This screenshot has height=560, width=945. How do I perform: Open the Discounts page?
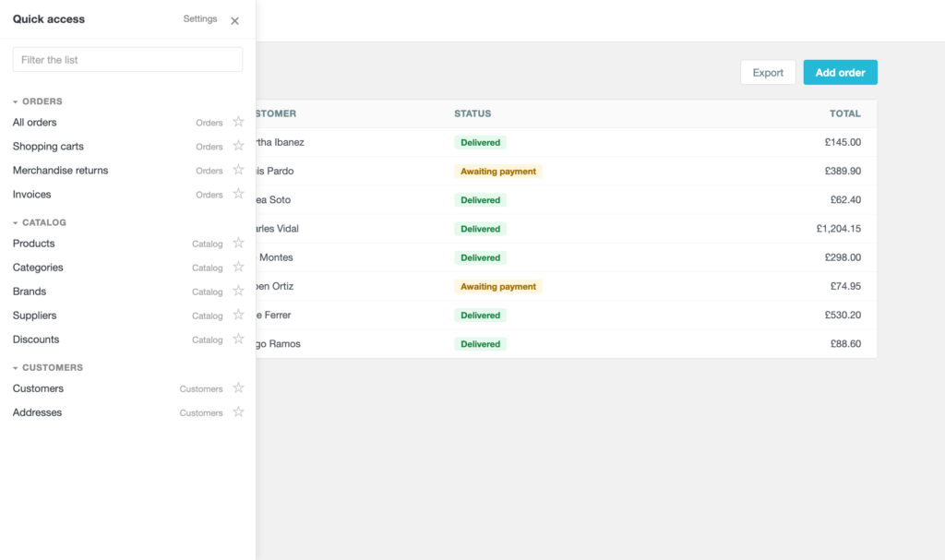(36, 340)
